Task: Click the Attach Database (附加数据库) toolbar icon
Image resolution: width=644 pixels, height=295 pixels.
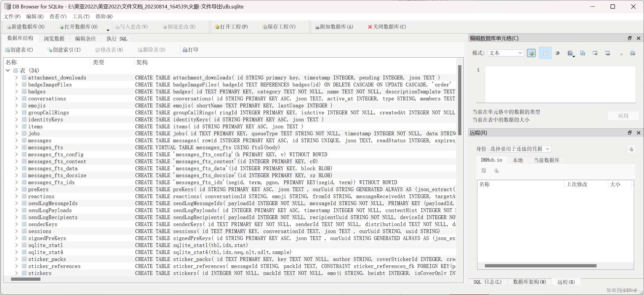Action: tap(317, 27)
